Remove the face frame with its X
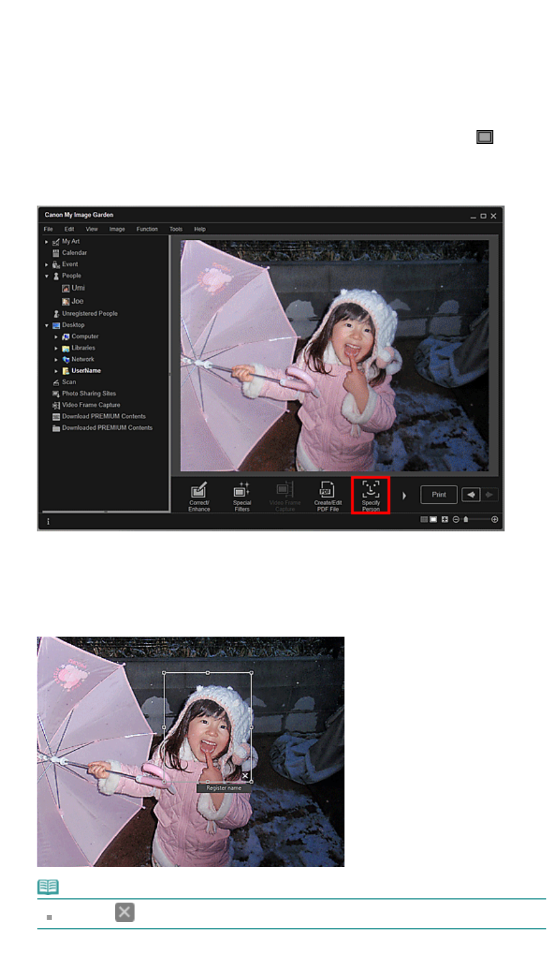This screenshot has height=978, width=560. click(x=245, y=776)
